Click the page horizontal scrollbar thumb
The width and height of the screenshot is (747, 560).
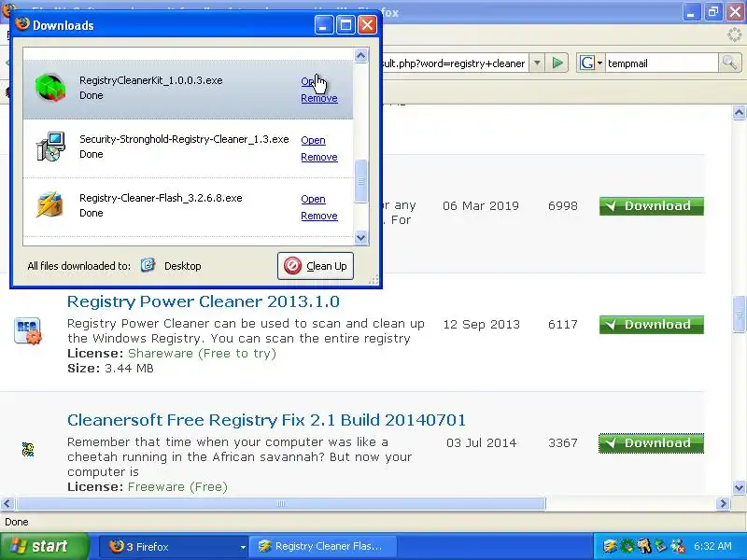tap(281, 503)
